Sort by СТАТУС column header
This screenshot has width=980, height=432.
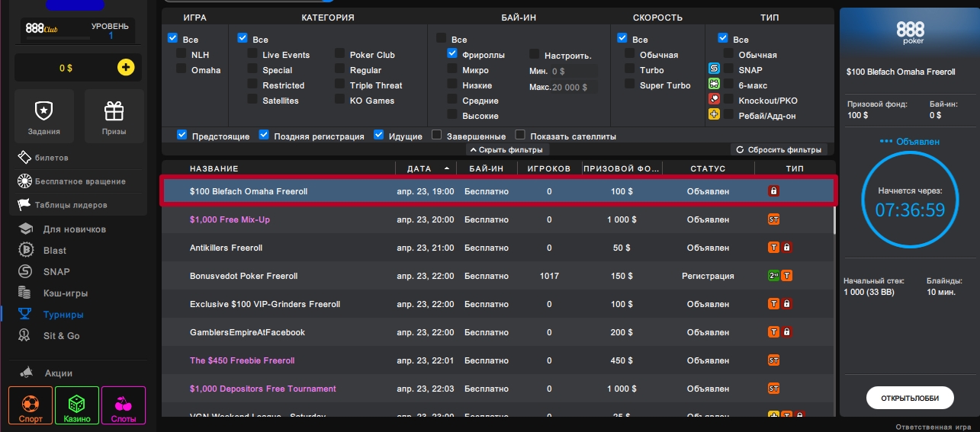click(x=708, y=168)
